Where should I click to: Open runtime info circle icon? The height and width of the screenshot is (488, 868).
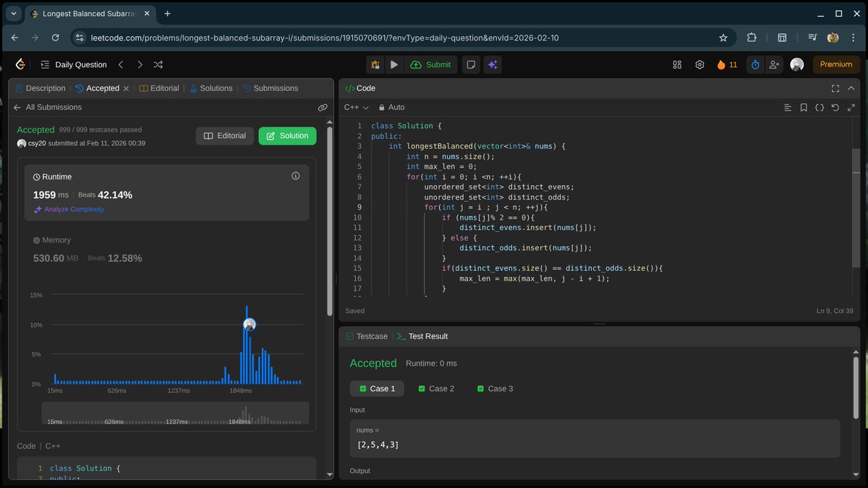click(x=295, y=176)
